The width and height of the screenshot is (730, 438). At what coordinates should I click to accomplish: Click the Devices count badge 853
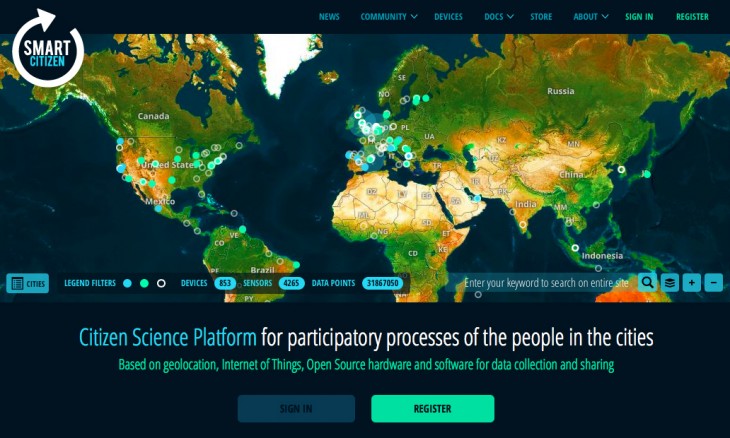pos(224,284)
